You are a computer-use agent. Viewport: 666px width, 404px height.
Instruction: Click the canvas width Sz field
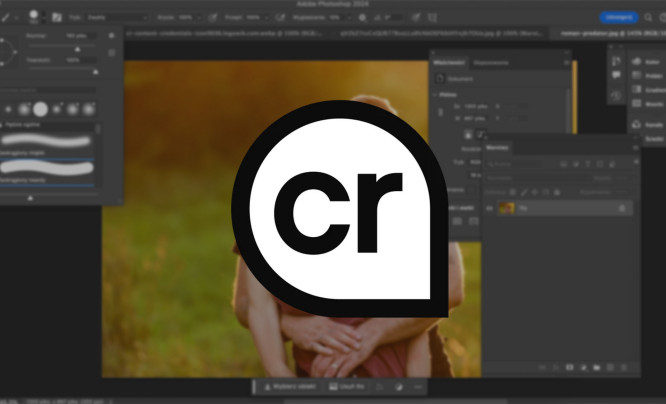point(475,106)
